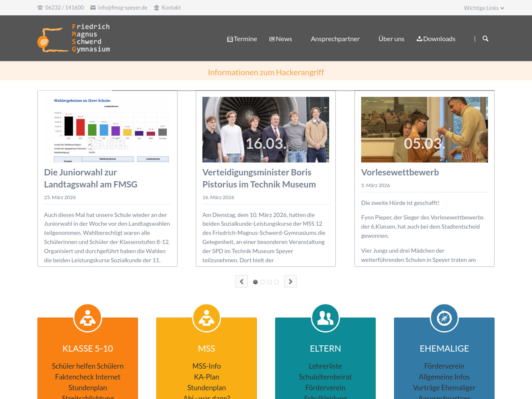Select the third carousel page dot
The height and width of the screenshot is (399, 532).
click(x=269, y=282)
